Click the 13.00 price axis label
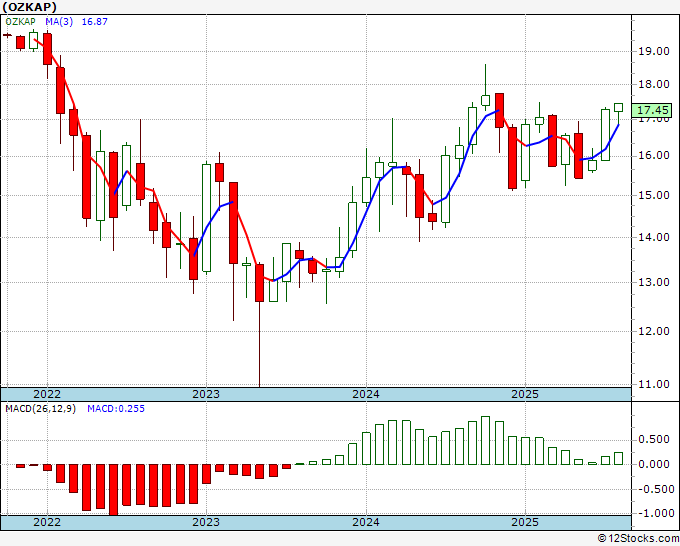Image resolution: width=680 pixels, height=546 pixels. pyautogui.click(x=654, y=282)
